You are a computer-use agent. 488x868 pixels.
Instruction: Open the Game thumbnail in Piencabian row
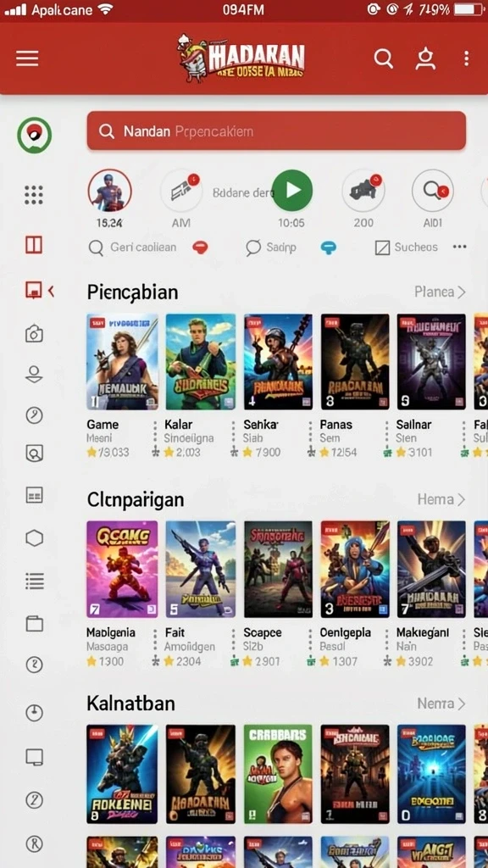point(122,362)
